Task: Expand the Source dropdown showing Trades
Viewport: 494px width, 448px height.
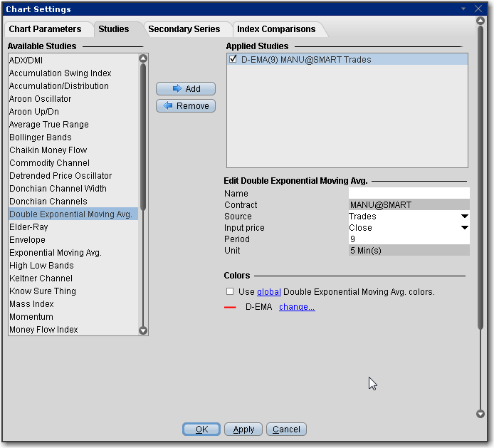Action: (x=464, y=217)
